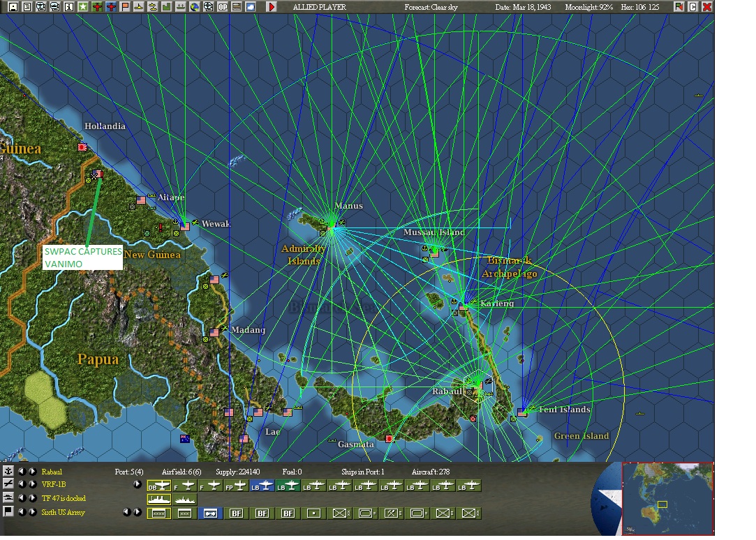Viewport: 756px width, 540px height.
Task: Go to previous base with Rabaul left arrow
Action: (x=22, y=471)
